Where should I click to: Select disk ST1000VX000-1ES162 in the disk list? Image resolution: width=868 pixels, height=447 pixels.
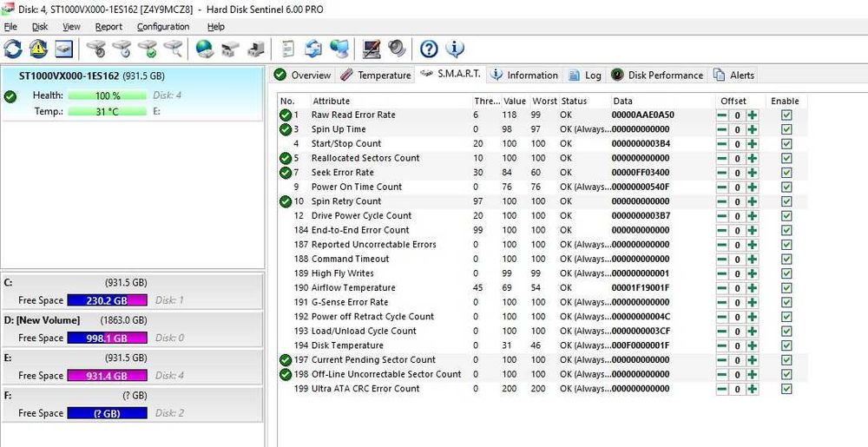tap(132, 94)
